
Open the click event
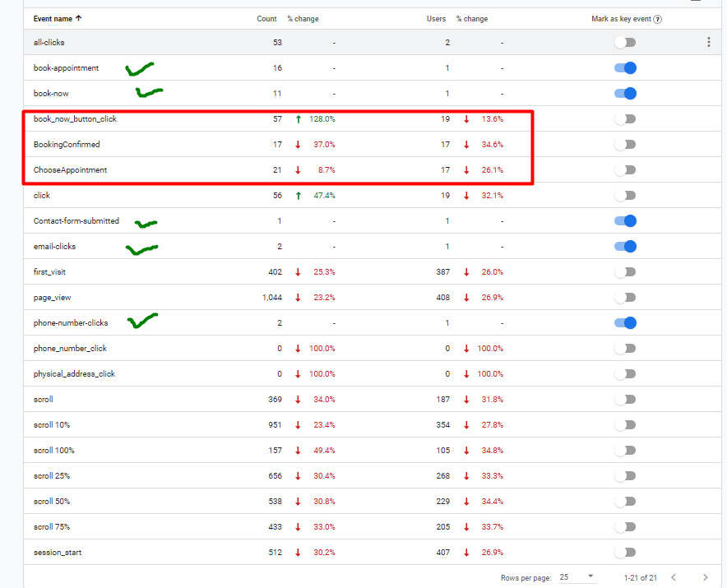click(x=42, y=195)
